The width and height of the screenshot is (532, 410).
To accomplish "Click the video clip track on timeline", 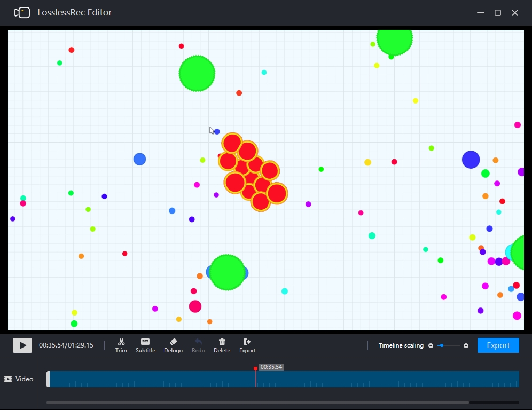I will click(x=284, y=379).
